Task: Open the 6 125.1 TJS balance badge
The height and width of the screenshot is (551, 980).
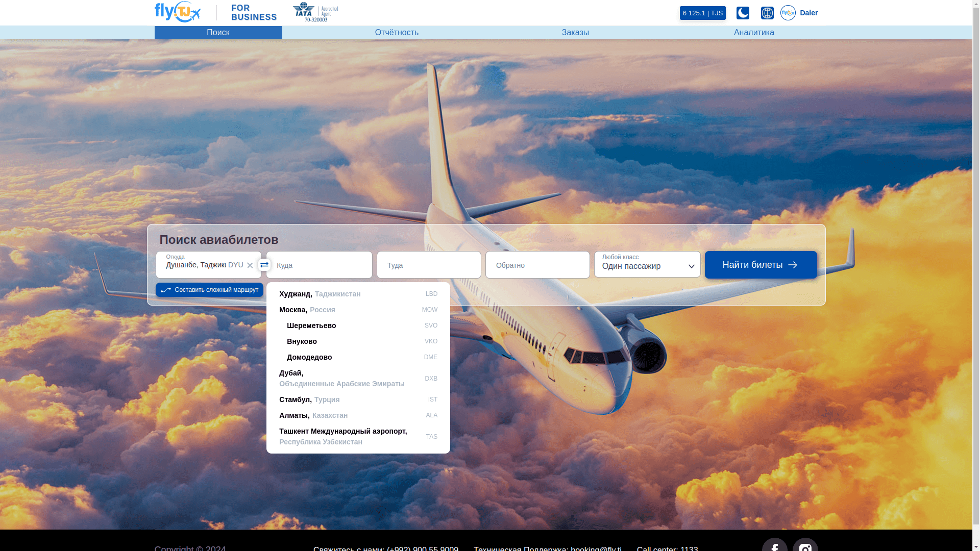Action: coord(702,13)
